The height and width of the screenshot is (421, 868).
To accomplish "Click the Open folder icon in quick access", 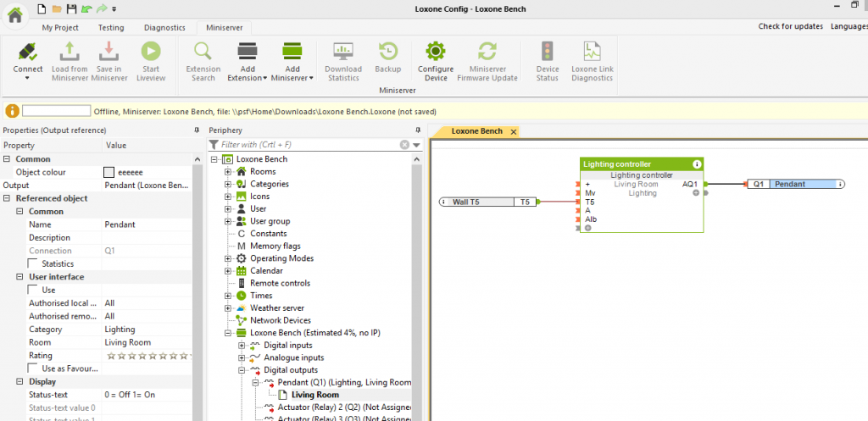I will (57, 8).
